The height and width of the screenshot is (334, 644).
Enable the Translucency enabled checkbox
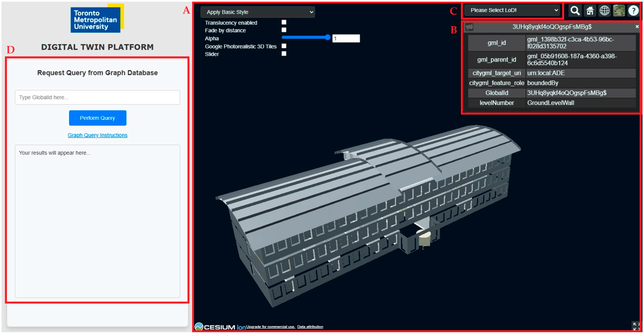284,22
